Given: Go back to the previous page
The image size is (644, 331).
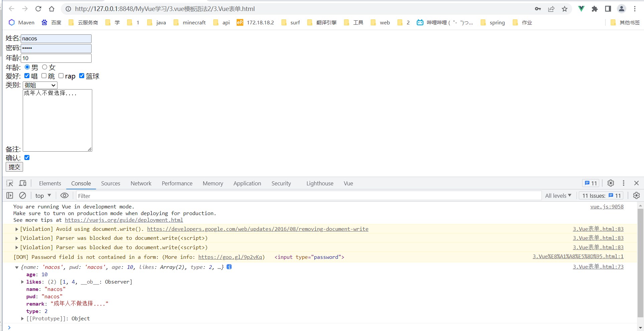Looking at the screenshot, I should (11, 9).
